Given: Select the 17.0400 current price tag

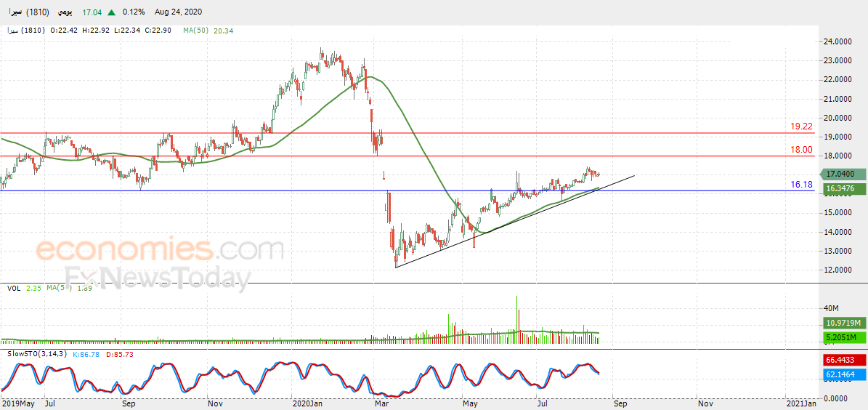Looking at the screenshot, I should [x=843, y=174].
